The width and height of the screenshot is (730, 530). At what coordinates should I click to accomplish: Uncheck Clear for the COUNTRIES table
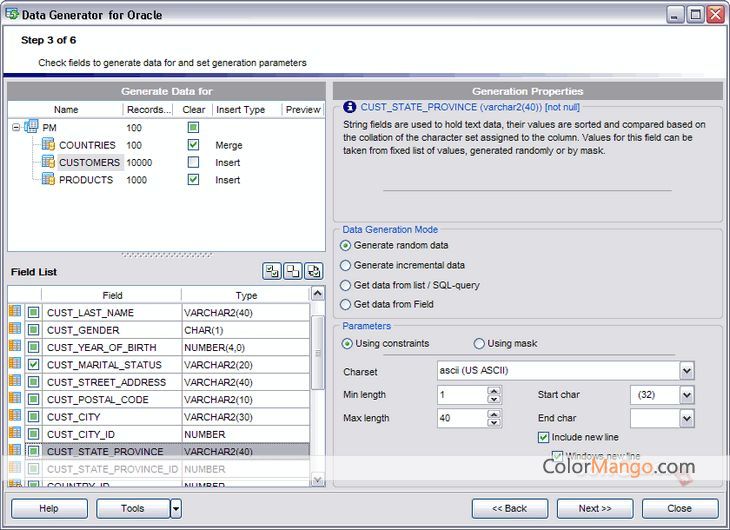pyautogui.click(x=193, y=145)
